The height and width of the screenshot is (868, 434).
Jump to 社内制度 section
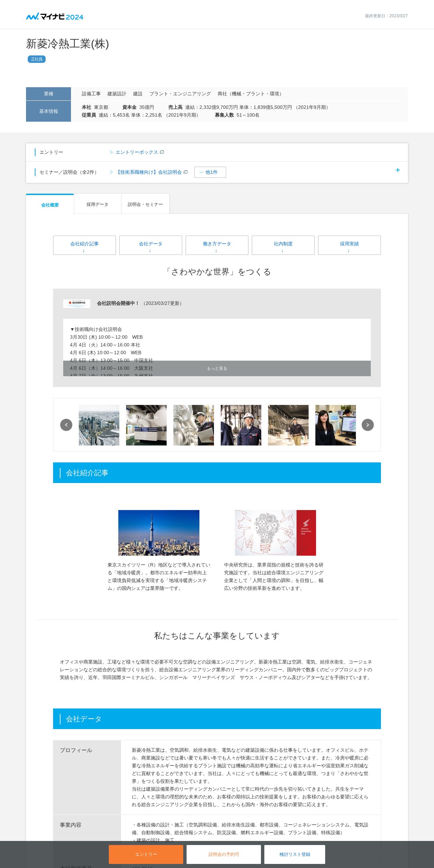283,245
